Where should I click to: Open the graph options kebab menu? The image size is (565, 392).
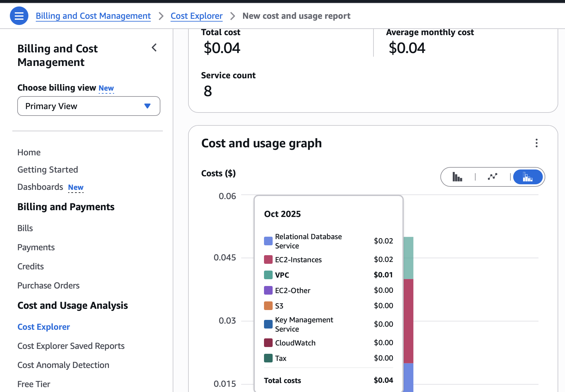537,143
